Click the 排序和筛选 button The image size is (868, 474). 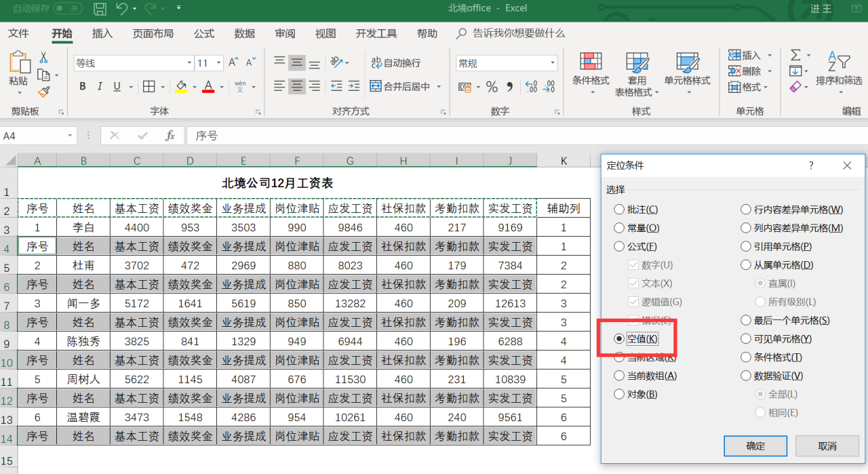pyautogui.click(x=839, y=71)
